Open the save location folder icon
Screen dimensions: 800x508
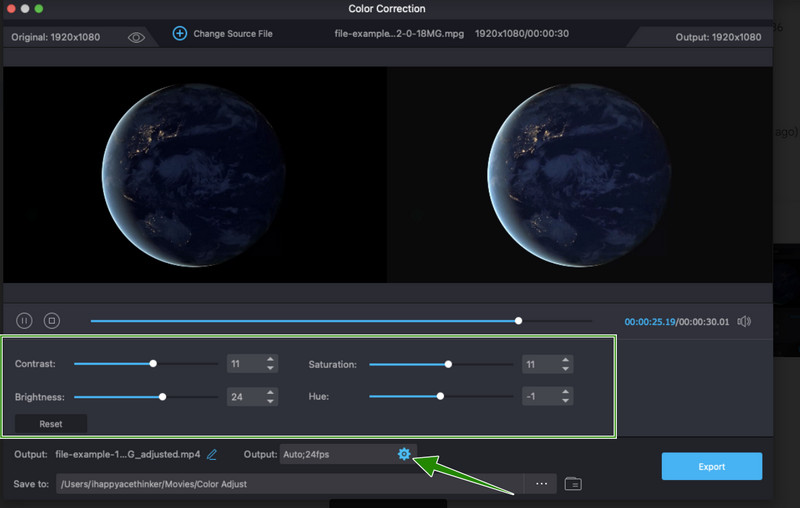coord(572,484)
